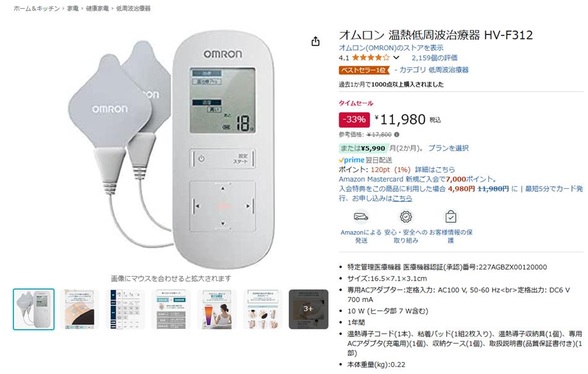Click the info icon beside reference price
This screenshot has width=588, height=374.
point(397,134)
